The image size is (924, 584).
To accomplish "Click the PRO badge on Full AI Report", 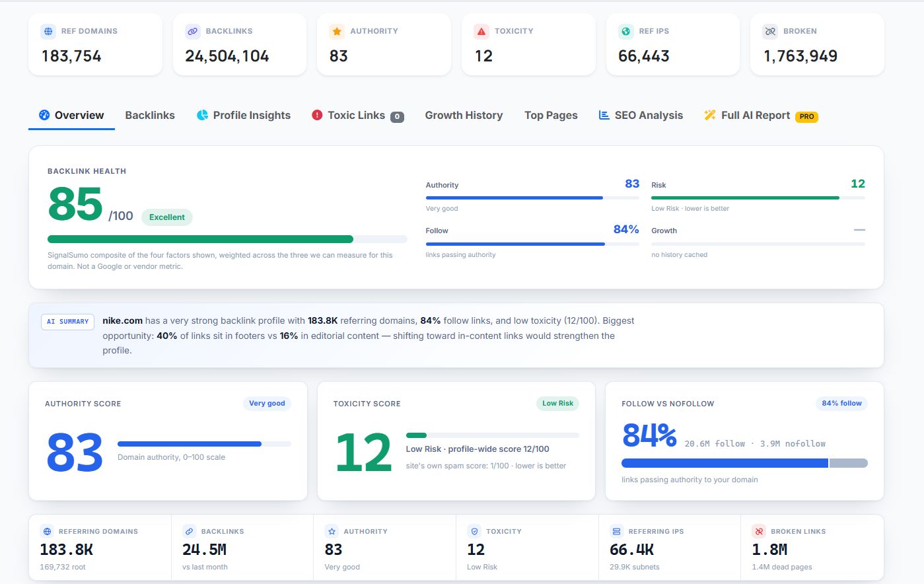I will coord(806,116).
